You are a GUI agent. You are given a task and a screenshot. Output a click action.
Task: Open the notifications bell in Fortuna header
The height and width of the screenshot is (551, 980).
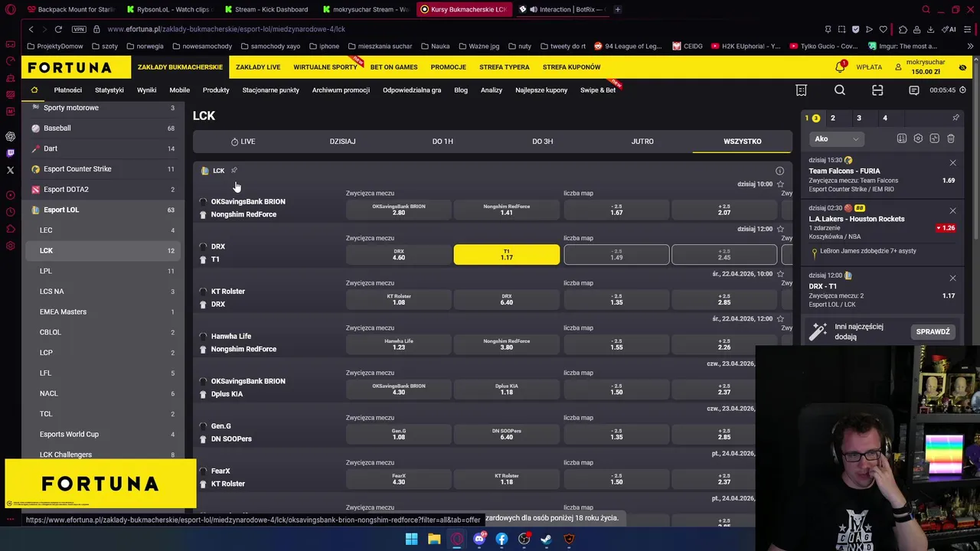[840, 67]
